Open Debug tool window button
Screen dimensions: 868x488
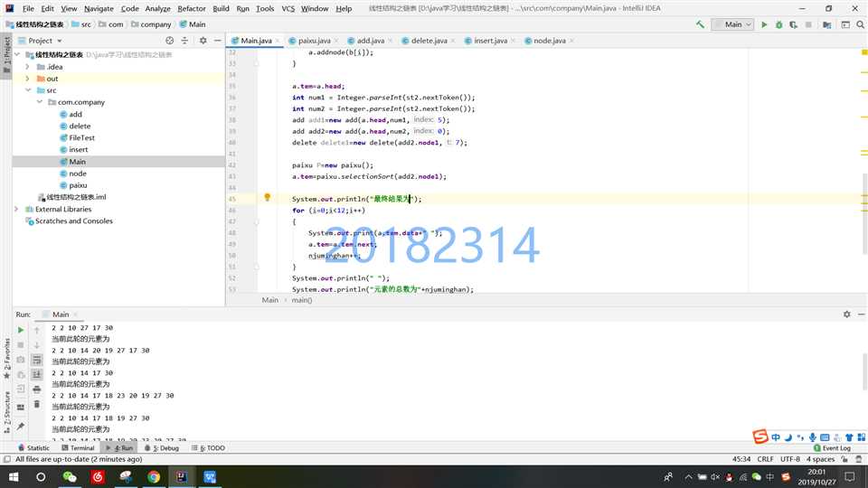(x=162, y=448)
